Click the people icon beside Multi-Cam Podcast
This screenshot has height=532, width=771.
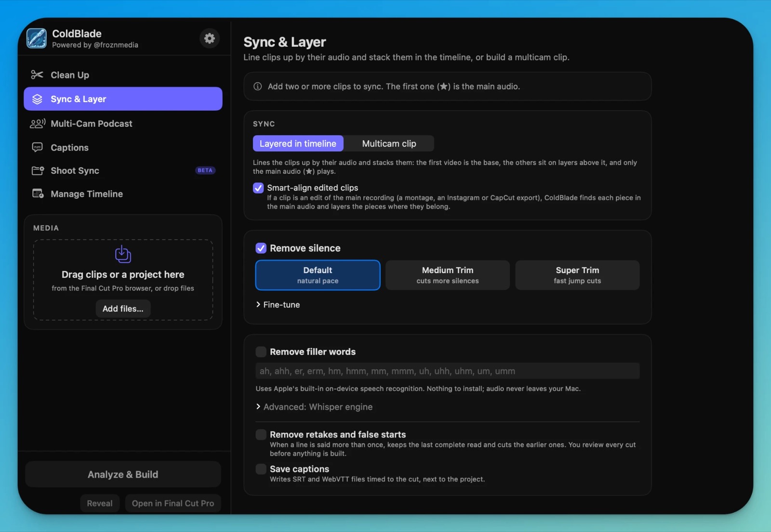[38, 124]
